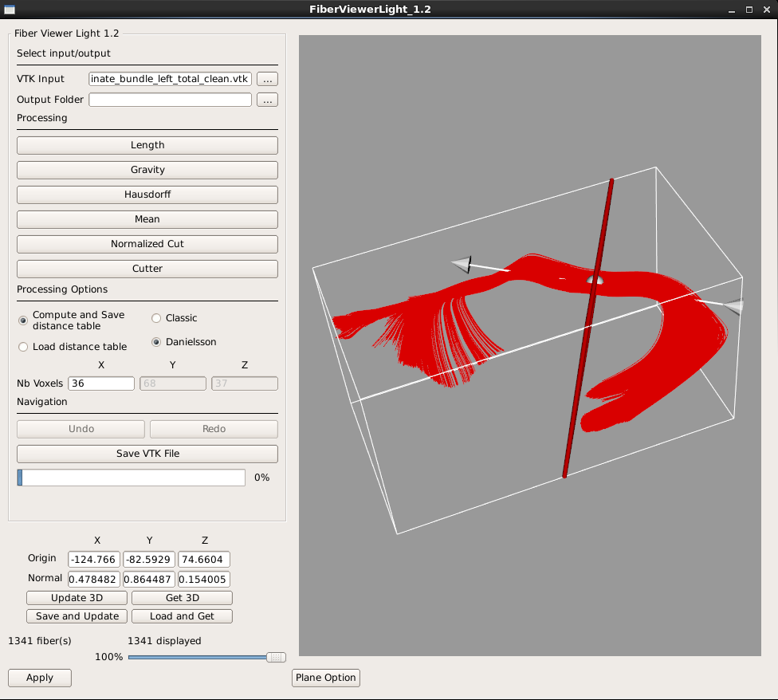The height and width of the screenshot is (700, 778).
Task: Click the window menu icon in title bar
Action: coord(10,9)
